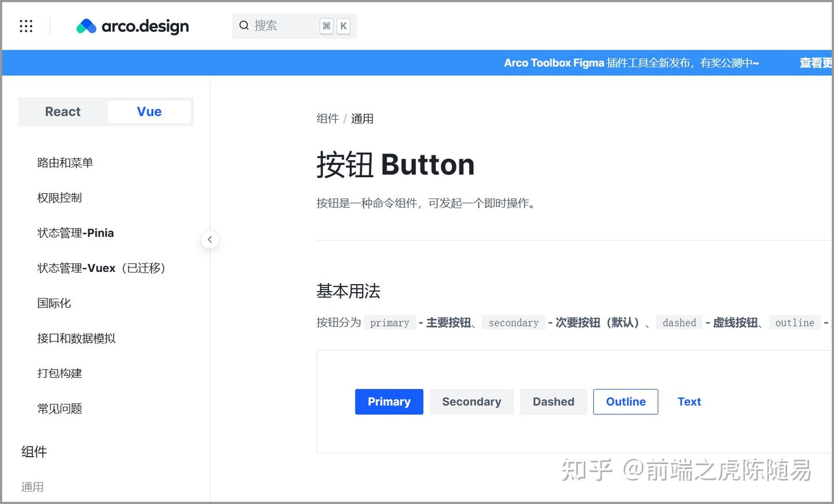Switch to the React tab
The image size is (834, 504).
62,111
